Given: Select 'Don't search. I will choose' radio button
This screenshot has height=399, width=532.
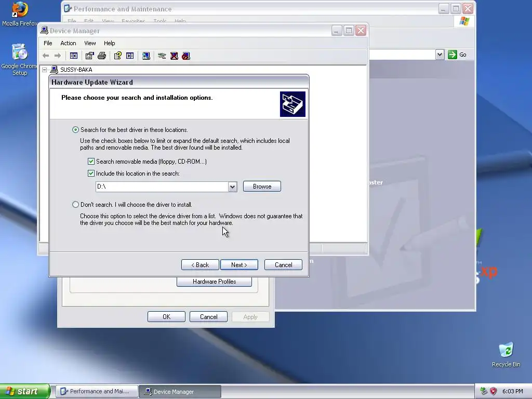Looking at the screenshot, I should [75, 205].
